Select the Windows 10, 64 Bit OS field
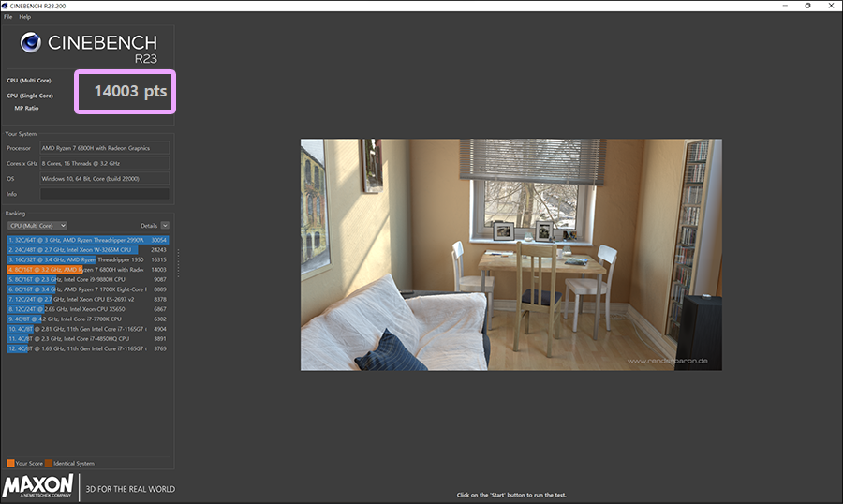Viewport: 843px width, 504px height. click(105, 179)
